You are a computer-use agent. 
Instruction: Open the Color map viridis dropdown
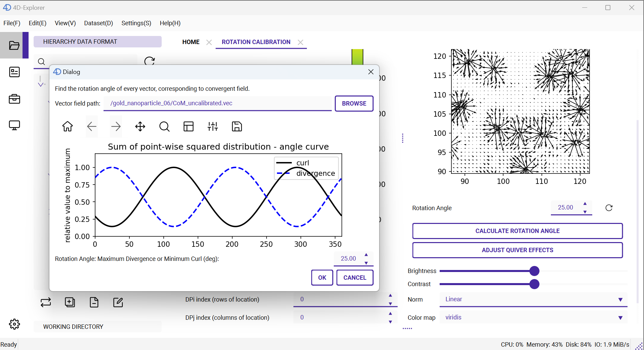(x=533, y=317)
